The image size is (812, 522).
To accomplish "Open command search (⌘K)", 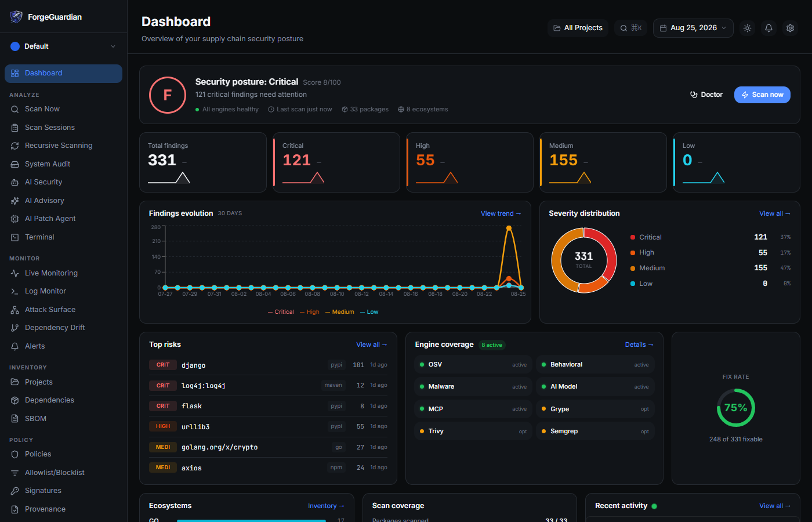I will (631, 28).
